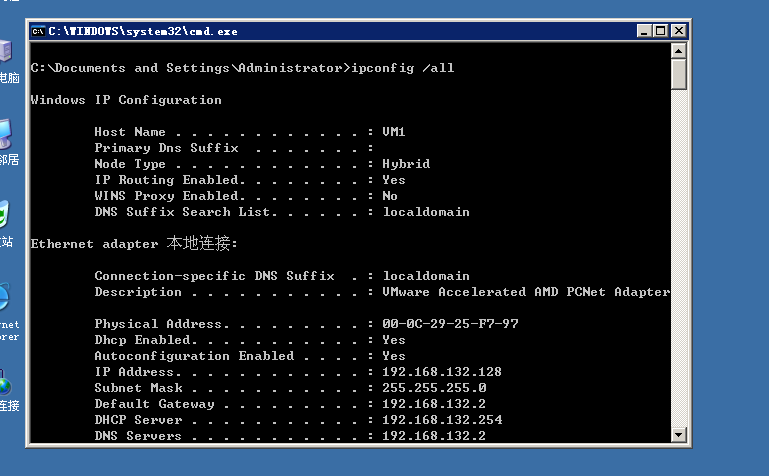769x476 pixels.
Task: Click the scrollbar up arrow
Action: [x=679, y=50]
